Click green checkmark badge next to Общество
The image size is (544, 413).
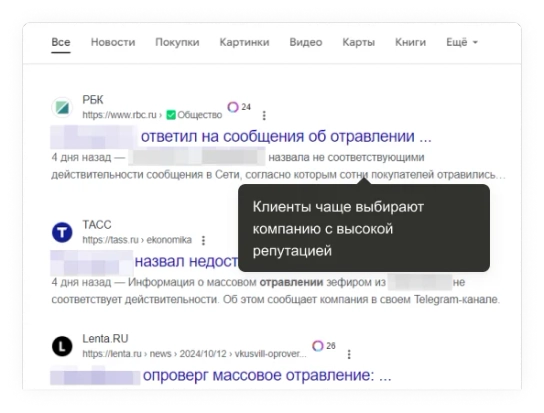171,115
